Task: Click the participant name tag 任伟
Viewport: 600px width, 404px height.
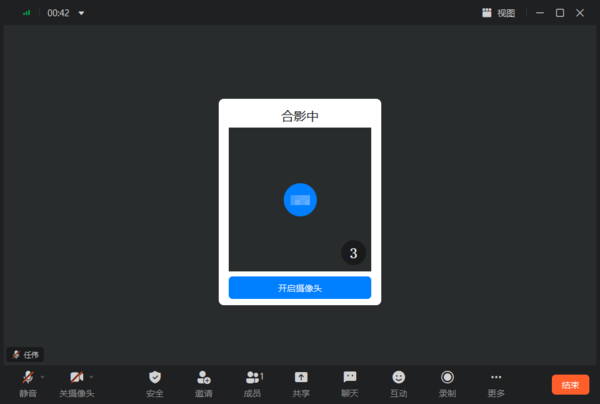Action: (x=26, y=355)
